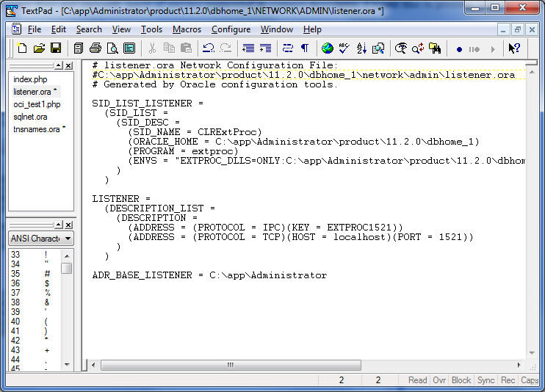545x392 pixels.
Task: Click the text 'SID_LIST_LISTENER' in the editor
Action: click(x=142, y=104)
